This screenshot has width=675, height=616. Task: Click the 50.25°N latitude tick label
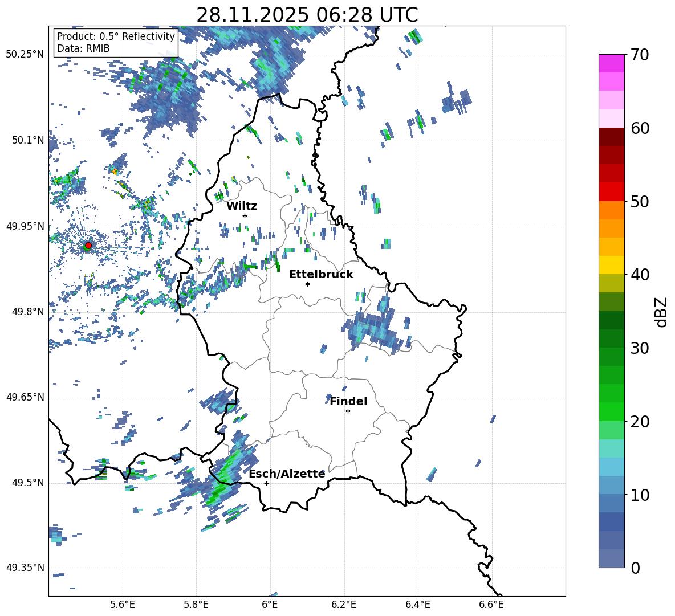[x=25, y=55]
